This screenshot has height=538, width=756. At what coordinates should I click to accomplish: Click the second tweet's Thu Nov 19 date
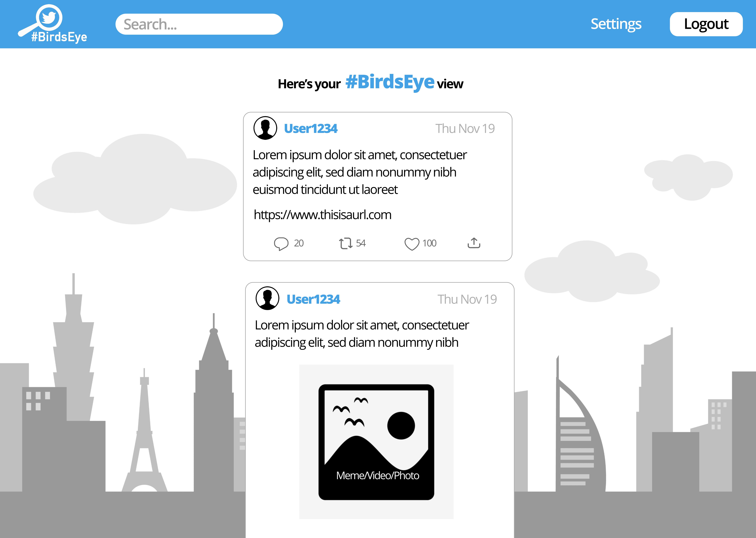(x=467, y=299)
